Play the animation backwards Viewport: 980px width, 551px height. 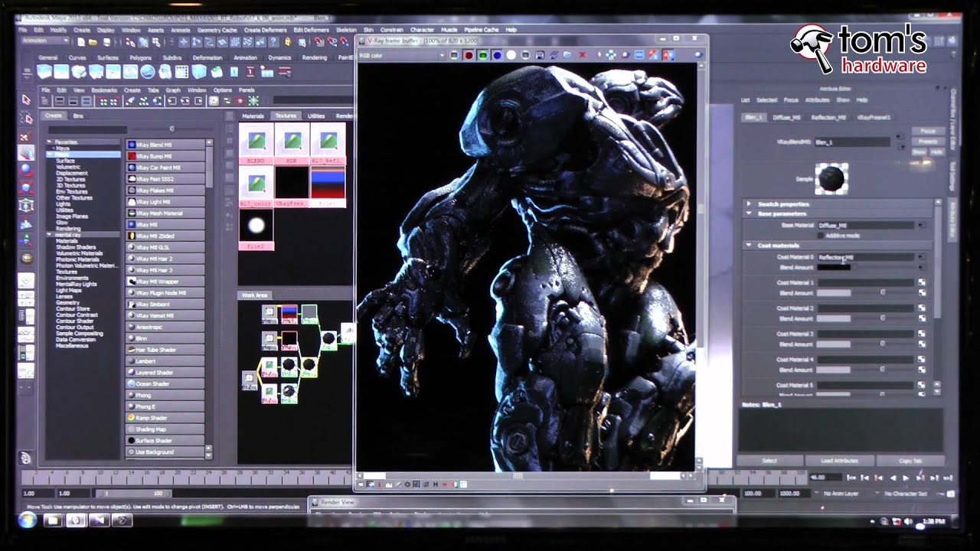[893, 478]
